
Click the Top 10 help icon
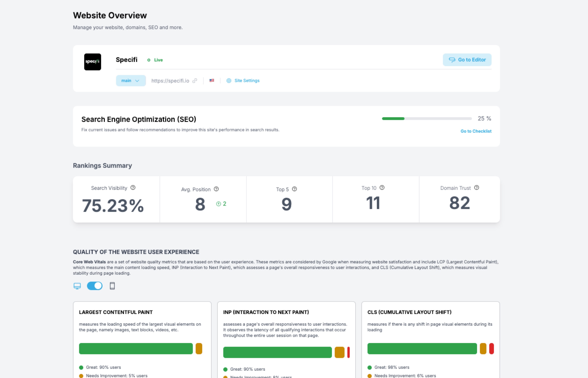[x=382, y=188]
